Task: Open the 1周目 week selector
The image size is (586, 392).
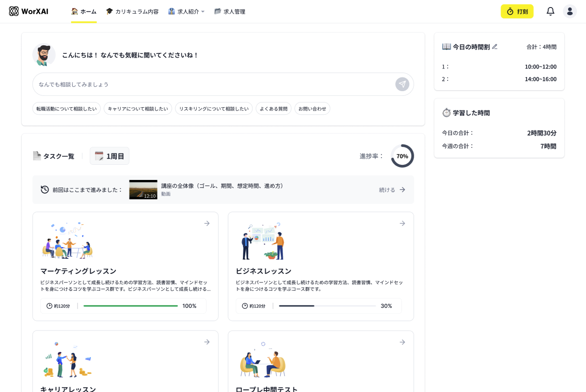Action: (x=110, y=156)
